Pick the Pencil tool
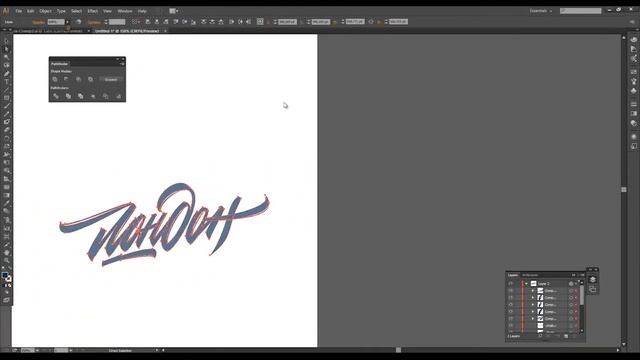This screenshot has width=640, height=360. (7, 114)
